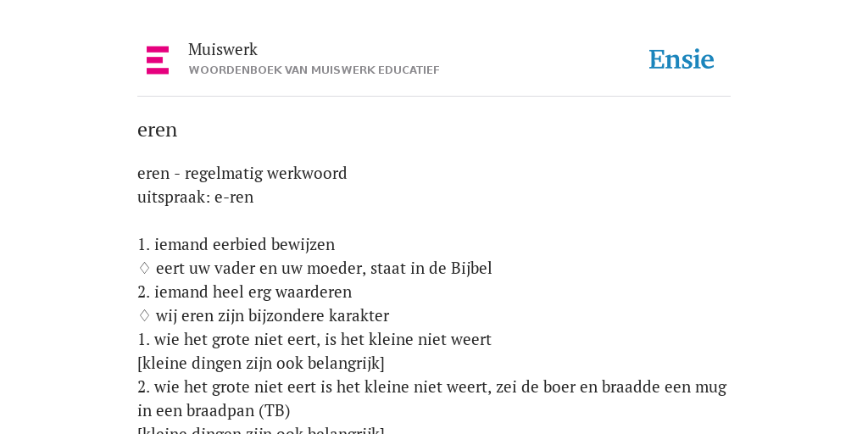Viewport: 868px width, 434px height.
Task: Click the diamond bullet before eert uw vader
Action: 144,268
